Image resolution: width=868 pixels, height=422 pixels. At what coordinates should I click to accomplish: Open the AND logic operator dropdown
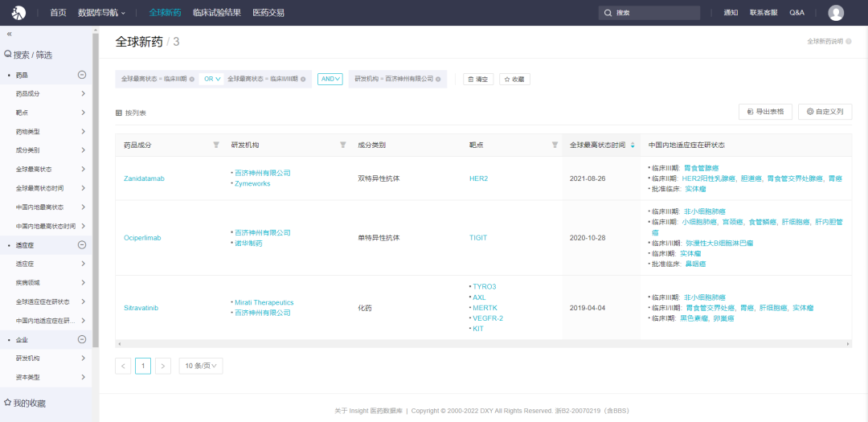click(x=330, y=79)
